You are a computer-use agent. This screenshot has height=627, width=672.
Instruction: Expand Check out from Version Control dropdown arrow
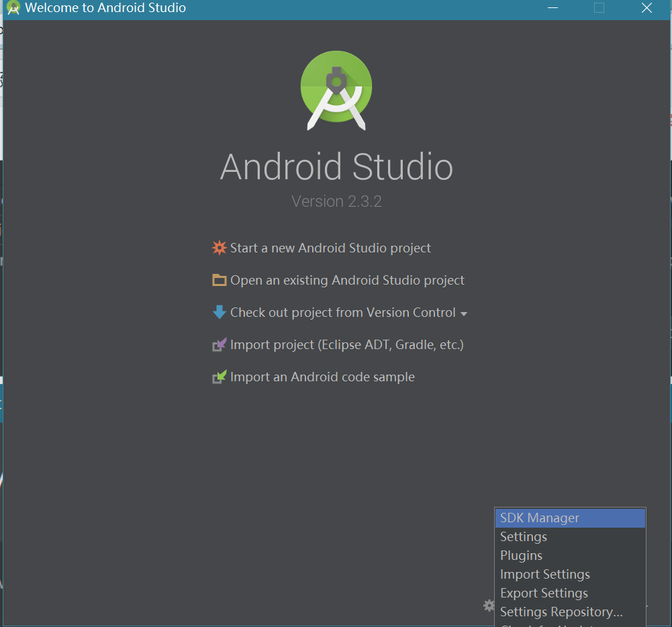(x=464, y=313)
